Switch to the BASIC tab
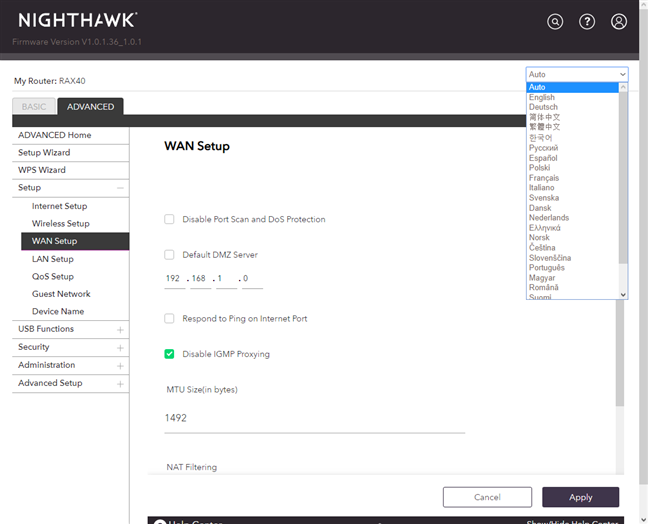The width and height of the screenshot is (648, 524). pyautogui.click(x=34, y=107)
